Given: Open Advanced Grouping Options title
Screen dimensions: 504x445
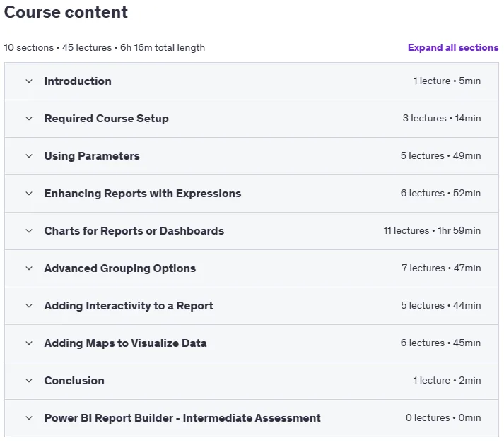Looking at the screenshot, I should click(120, 268).
